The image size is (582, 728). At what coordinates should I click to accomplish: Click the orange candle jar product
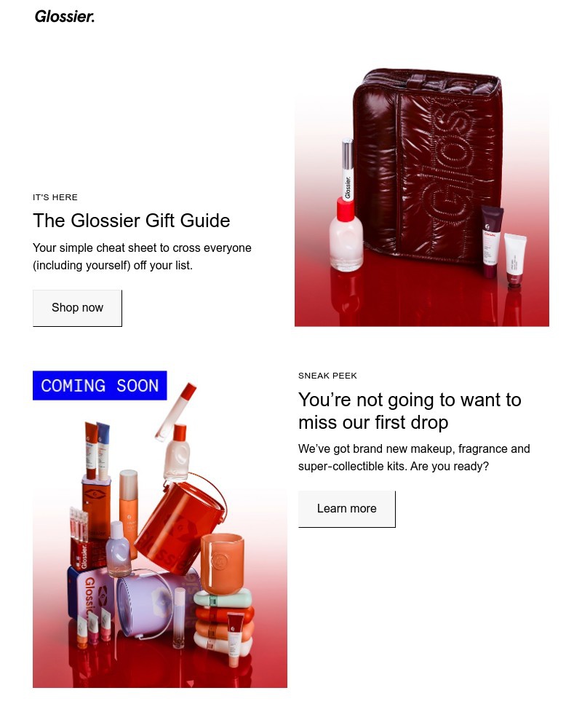223,563
